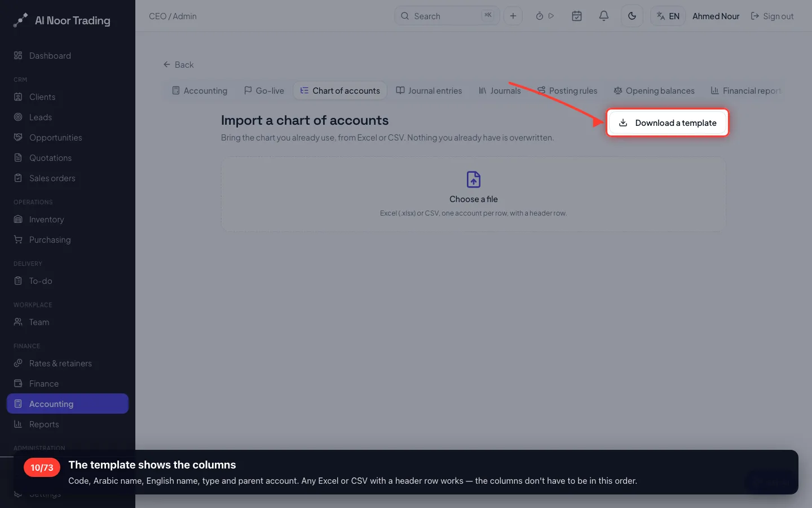Focus the Search field in the header
The height and width of the screenshot is (508, 812).
(x=447, y=16)
